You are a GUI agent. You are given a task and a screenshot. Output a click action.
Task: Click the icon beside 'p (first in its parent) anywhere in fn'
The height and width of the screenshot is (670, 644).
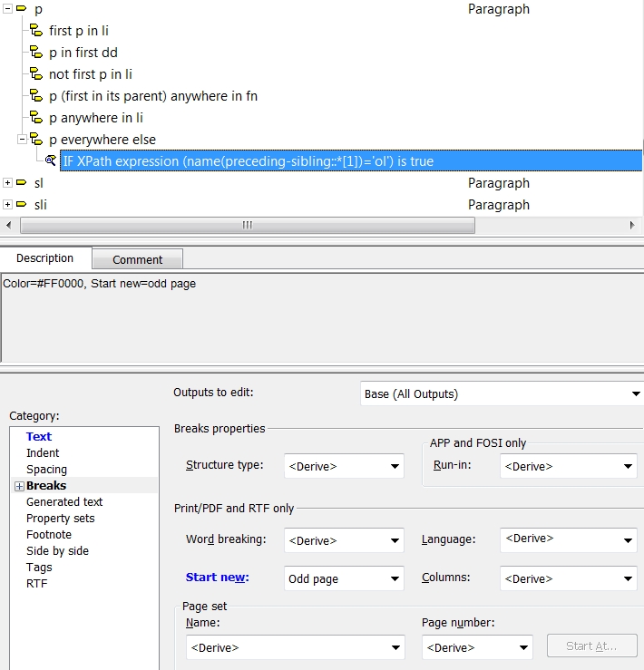click(36, 96)
